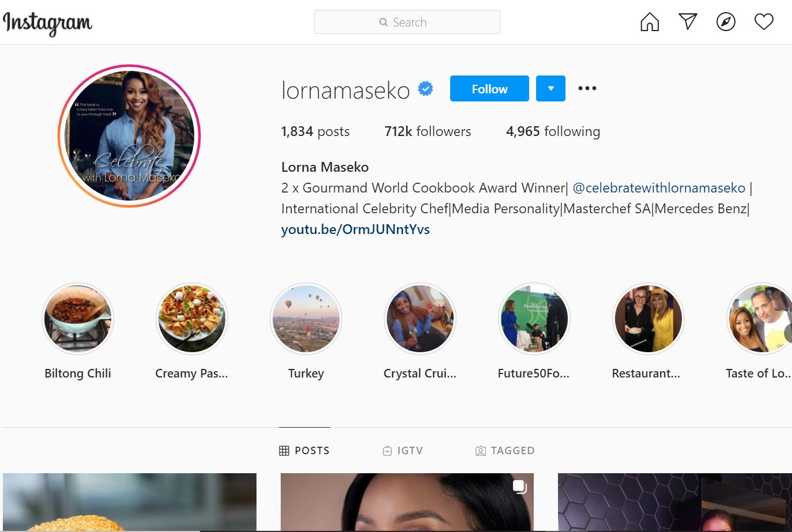The height and width of the screenshot is (532, 792).
Task: Open the @celebratewithlornamaseko profile link
Action: point(659,188)
